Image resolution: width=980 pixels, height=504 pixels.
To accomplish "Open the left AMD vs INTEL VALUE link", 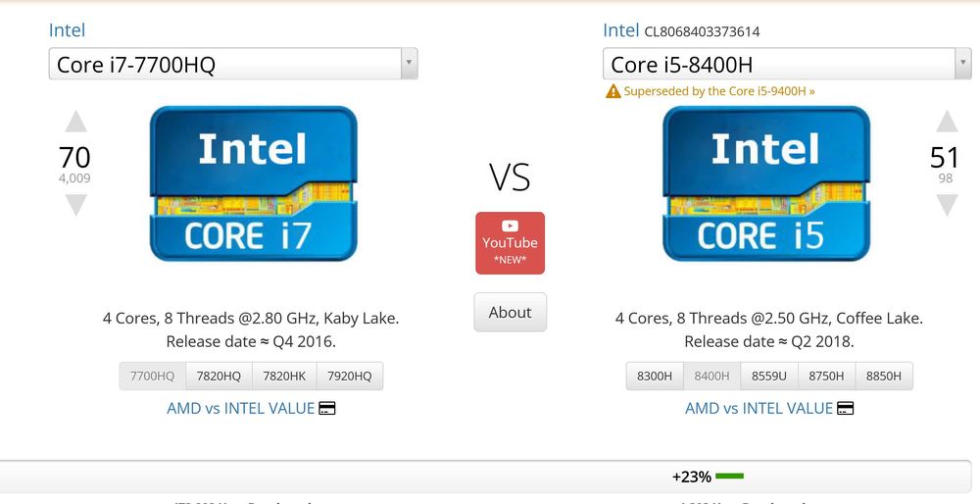I will (251, 408).
